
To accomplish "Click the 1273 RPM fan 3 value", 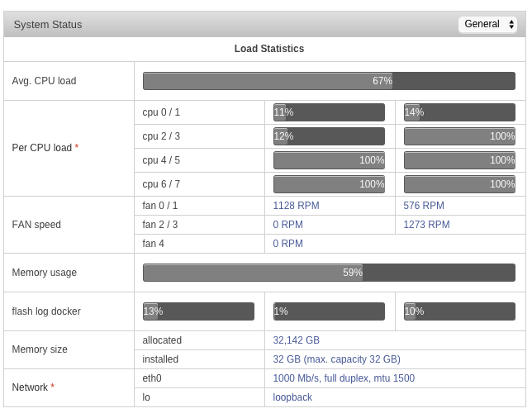I will 426,225.
